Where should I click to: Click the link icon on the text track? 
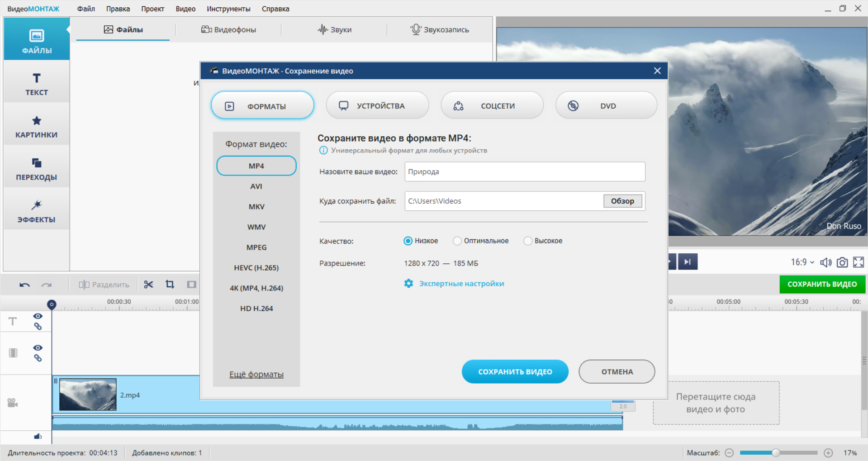coord(38,326)
